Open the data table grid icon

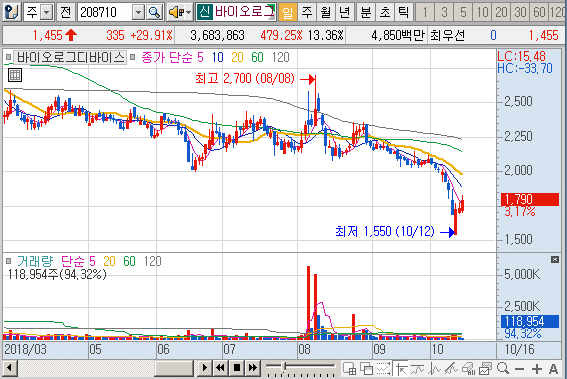click(x=15, y=75)
